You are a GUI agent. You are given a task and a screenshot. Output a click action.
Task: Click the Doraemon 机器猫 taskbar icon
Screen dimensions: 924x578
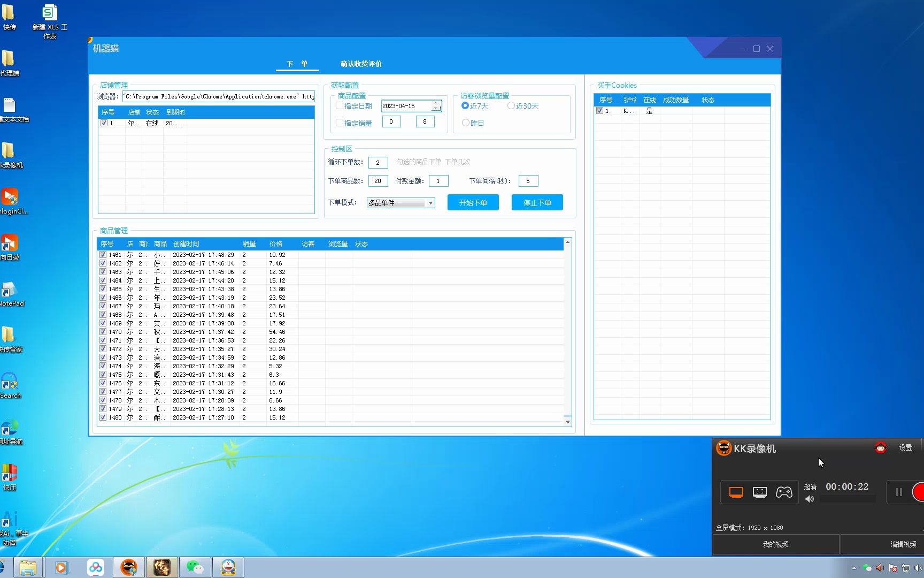click(228, 567)
